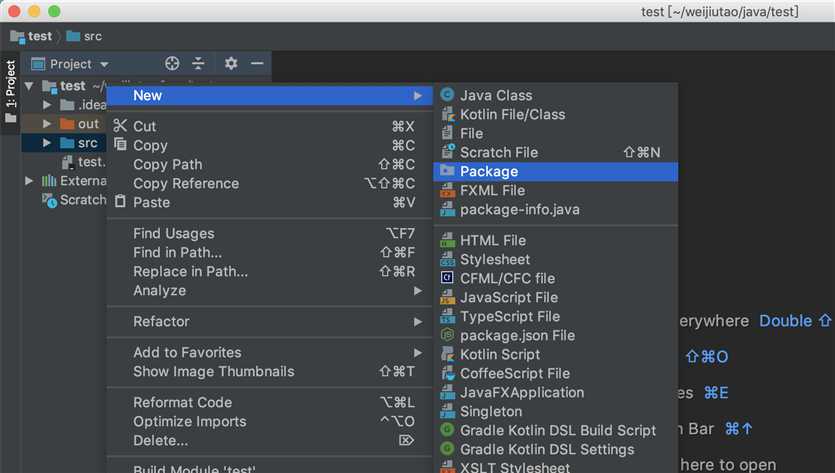The height and width of the screenshot is (473, 835).
Task: Click the JavaFXApplication icon
Action: click(x=447, y=393)
